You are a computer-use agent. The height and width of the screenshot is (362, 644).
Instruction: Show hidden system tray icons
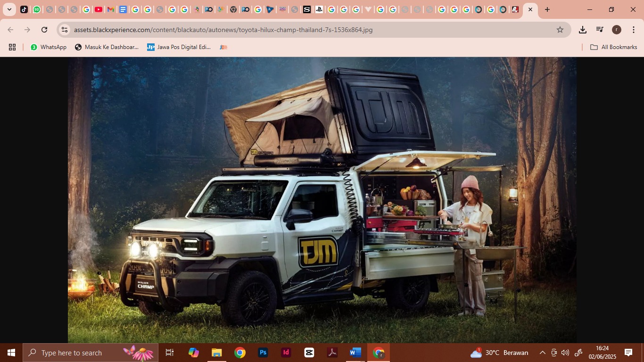pos(543,353)
